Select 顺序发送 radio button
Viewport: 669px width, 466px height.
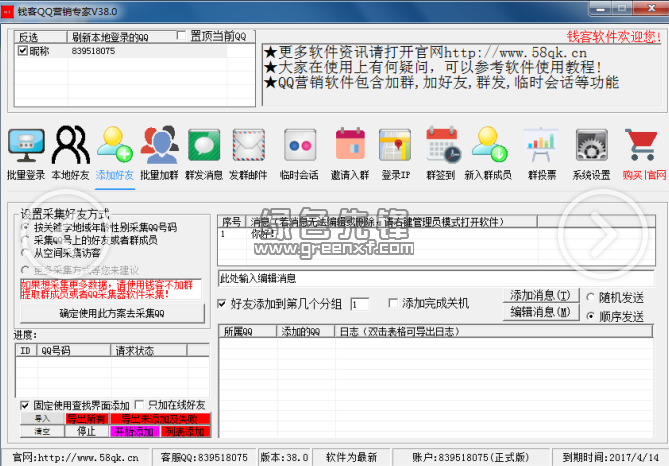click(591, 316)
